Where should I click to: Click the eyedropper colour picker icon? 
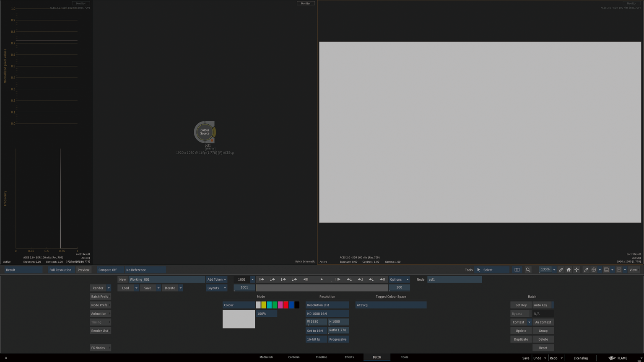[x=586, y=270]
